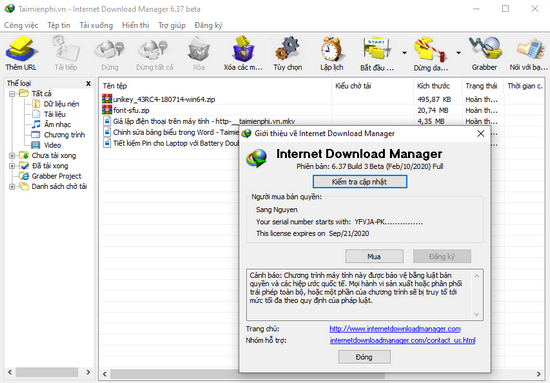The image size is (550, 383).
Task: Open Lập lịch alarm clock icon
Action: pos(331,49)
